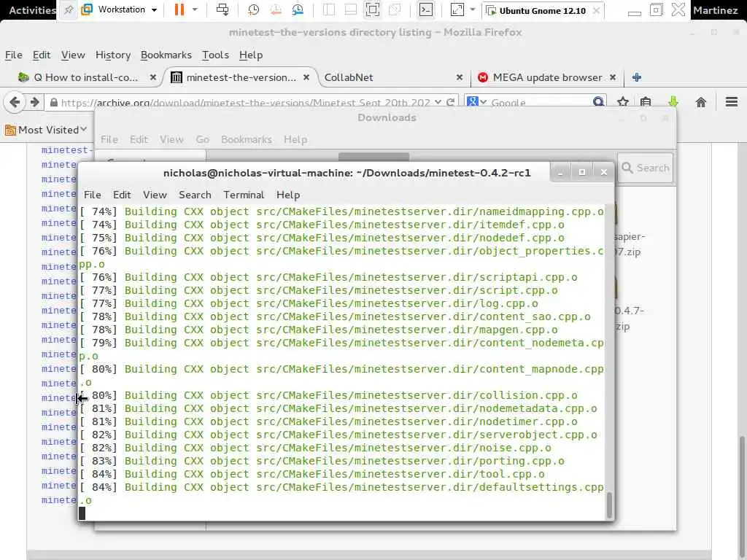Open Firefox File menu
This screenshot has width=747, height=560.
tap(13, 55)
